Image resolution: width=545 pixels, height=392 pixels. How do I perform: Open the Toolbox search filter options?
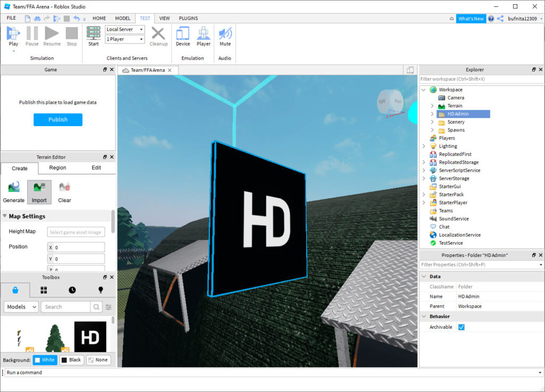pos(109,307)
